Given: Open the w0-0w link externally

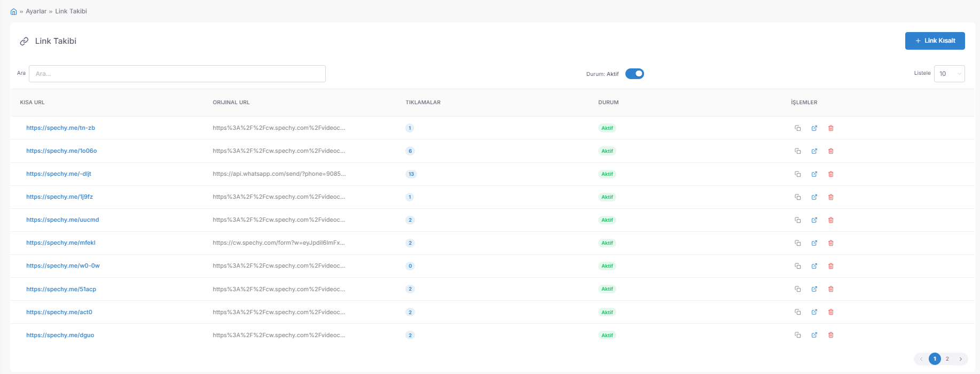Looking at the screenshot, I should pyautogui.click(x=814, y=266).
